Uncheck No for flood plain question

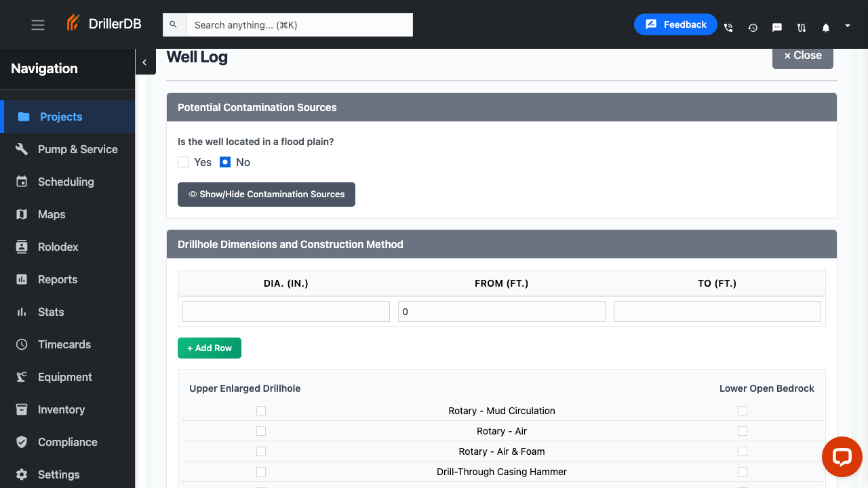(224, 162)
